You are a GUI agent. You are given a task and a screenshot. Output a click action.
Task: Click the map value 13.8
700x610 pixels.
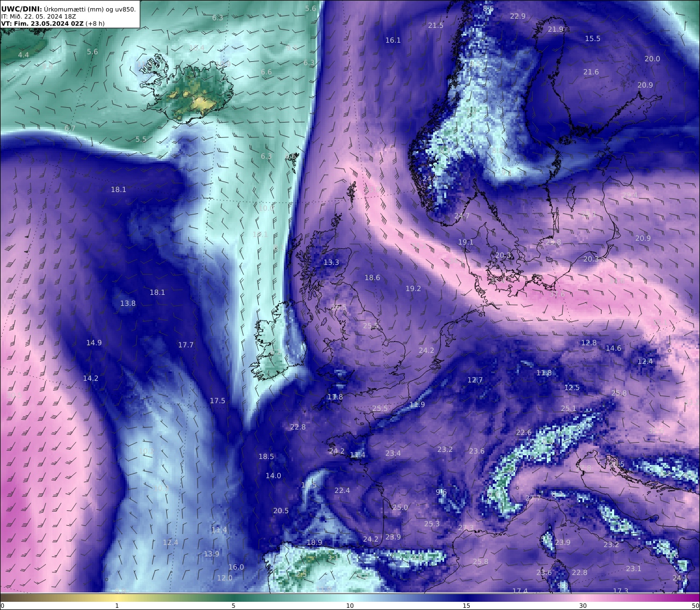point(128,304)
